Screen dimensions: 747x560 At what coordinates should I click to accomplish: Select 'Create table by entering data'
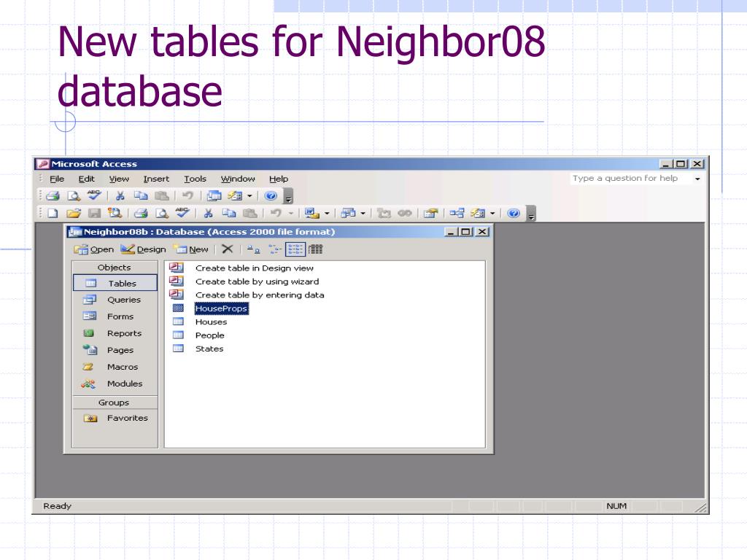(x=260, y=295)
